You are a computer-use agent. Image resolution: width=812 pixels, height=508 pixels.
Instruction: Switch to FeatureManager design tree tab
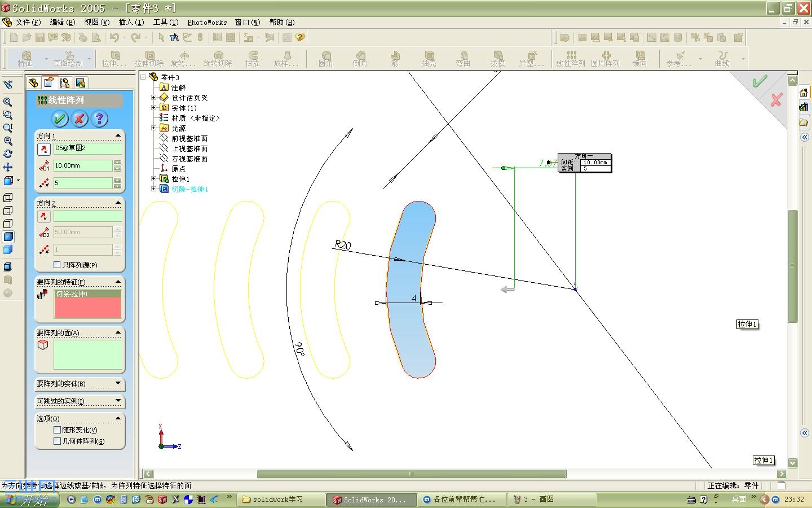[33, 83]
